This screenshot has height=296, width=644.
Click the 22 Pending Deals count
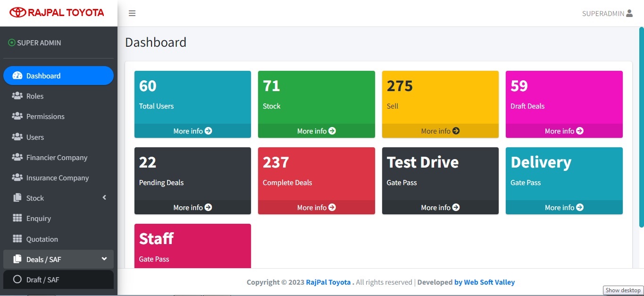click(x=148, y=162)
